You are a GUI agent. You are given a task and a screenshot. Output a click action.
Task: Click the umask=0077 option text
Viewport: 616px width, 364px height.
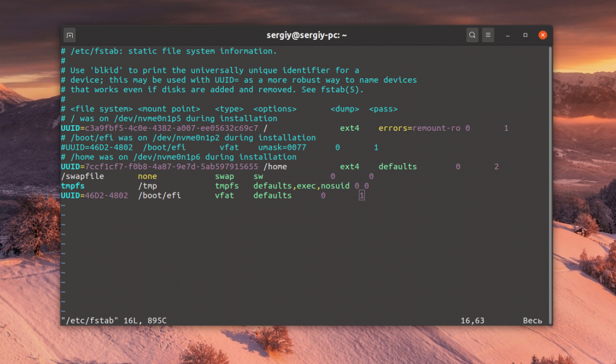[282, 147]
